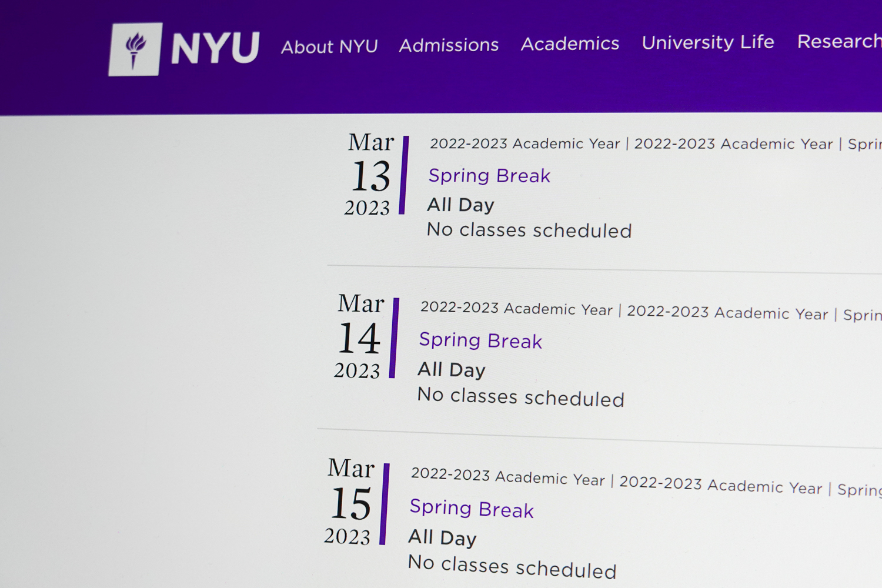Select second 2022-2023 Academic Year tag on Mar 13
Viewport: 882px width, 588px height.
tap(733, 144)
